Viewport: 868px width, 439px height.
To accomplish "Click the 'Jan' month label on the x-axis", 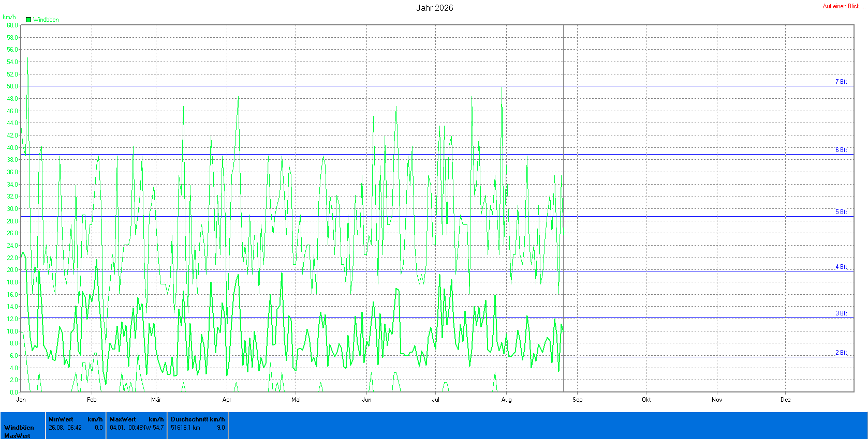I will tap(21, 400).
